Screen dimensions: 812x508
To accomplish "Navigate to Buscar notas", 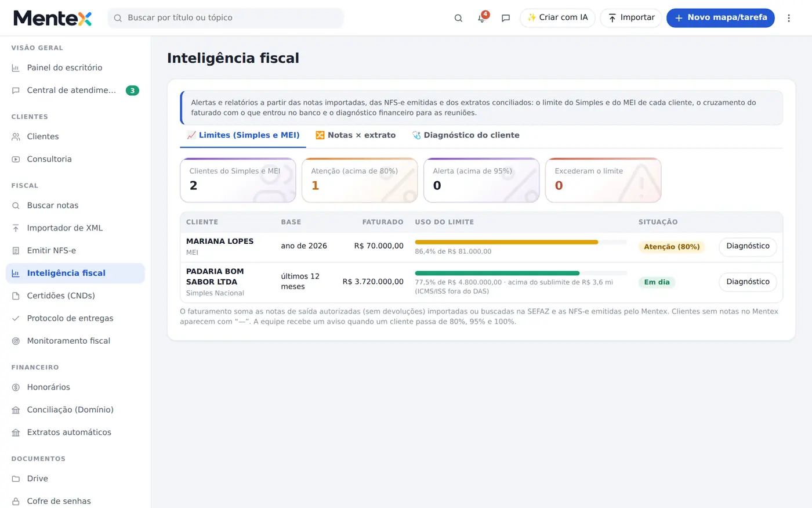I will 75,206.
